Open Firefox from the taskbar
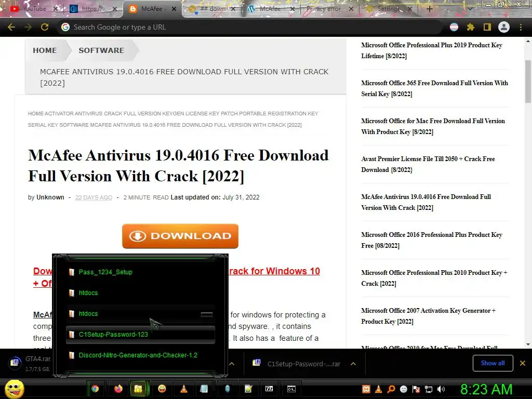532x399 pixels. pos(118,389)
